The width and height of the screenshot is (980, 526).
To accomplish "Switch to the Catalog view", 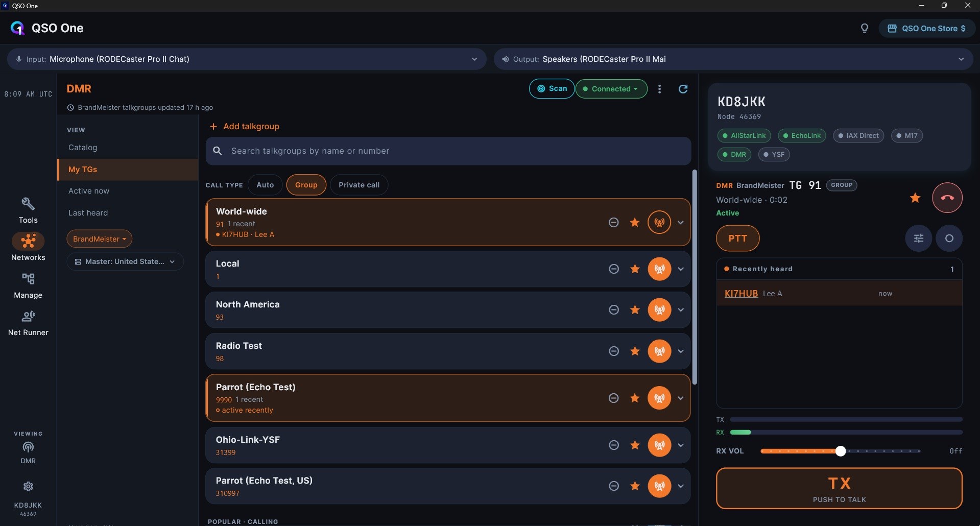I will [x=83, y=148].
